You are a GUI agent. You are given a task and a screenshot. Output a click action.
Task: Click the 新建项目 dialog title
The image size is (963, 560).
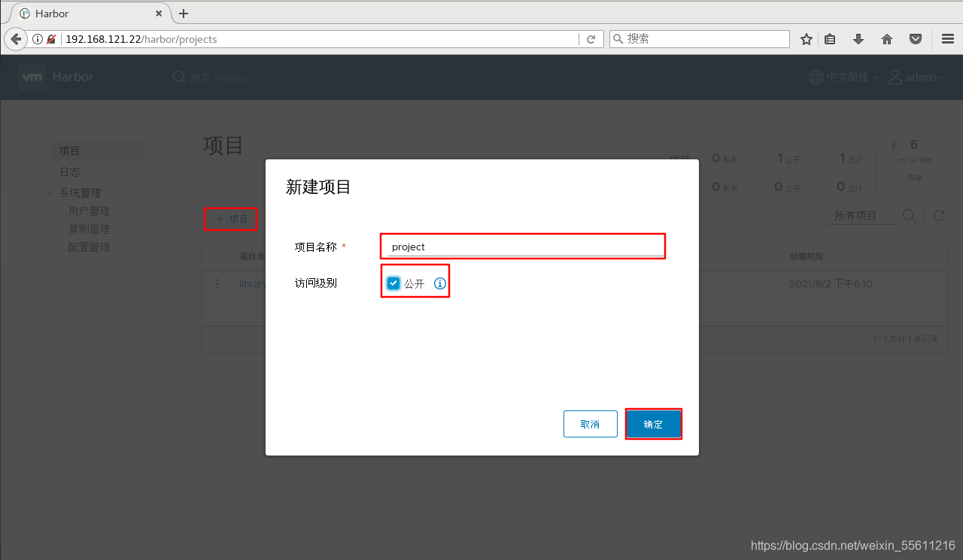click(x=318, y=187)
